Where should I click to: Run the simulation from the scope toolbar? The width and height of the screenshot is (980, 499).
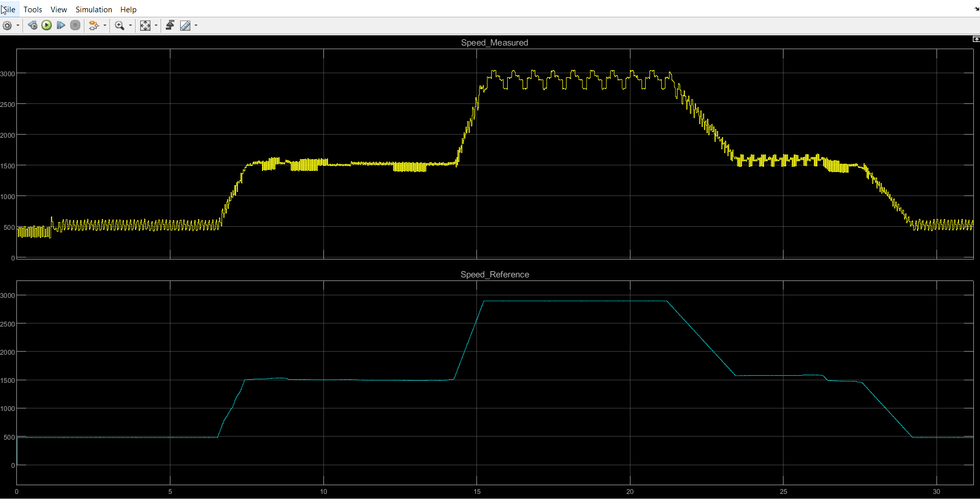47,25
